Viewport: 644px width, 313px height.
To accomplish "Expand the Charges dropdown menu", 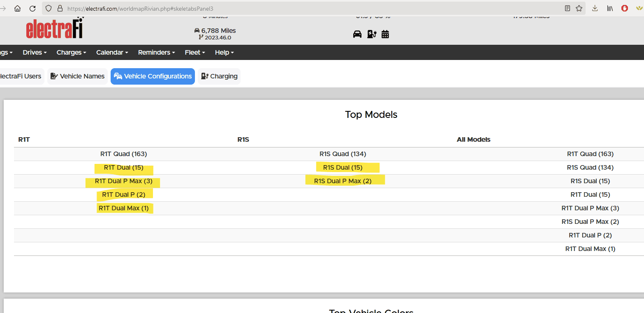I will (x=71, y=53).
